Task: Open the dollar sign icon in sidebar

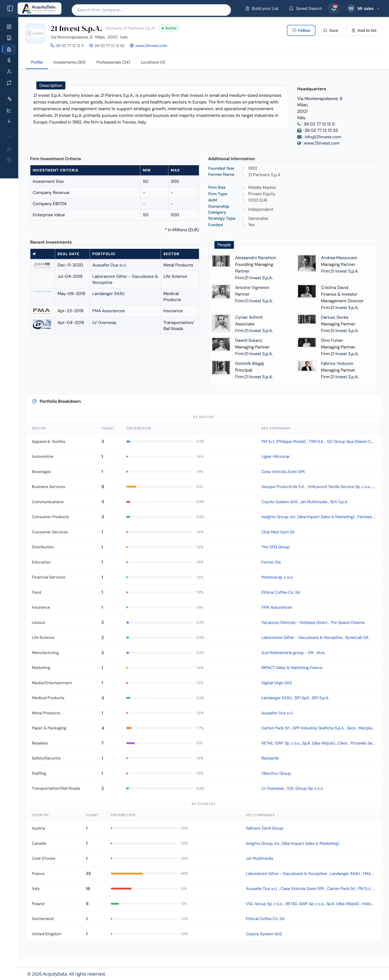Action: coord(9,60)
